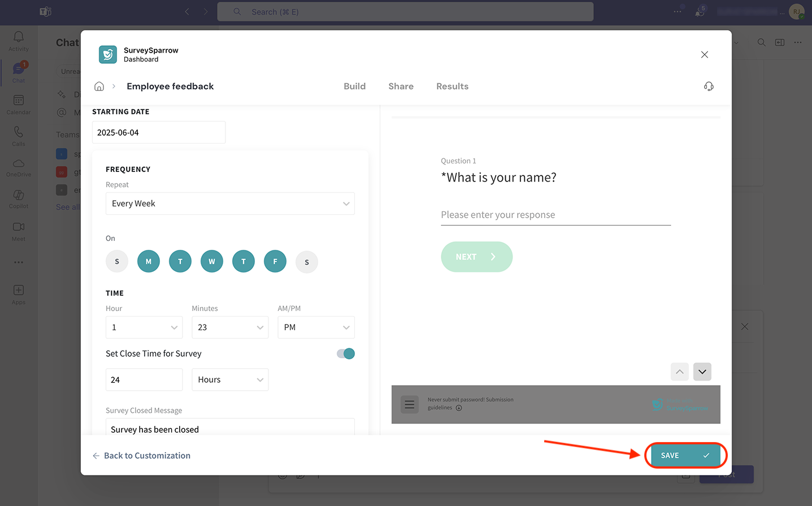
Task: Expand the Repeat frequency dropdown
Action: tap(230, 204)
